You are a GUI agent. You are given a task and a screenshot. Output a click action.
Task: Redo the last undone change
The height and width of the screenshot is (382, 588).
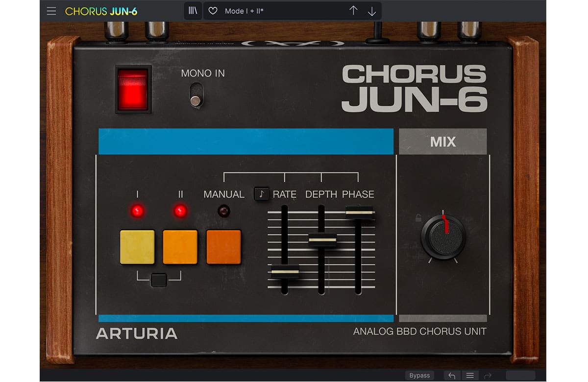(x=488, y=376)
